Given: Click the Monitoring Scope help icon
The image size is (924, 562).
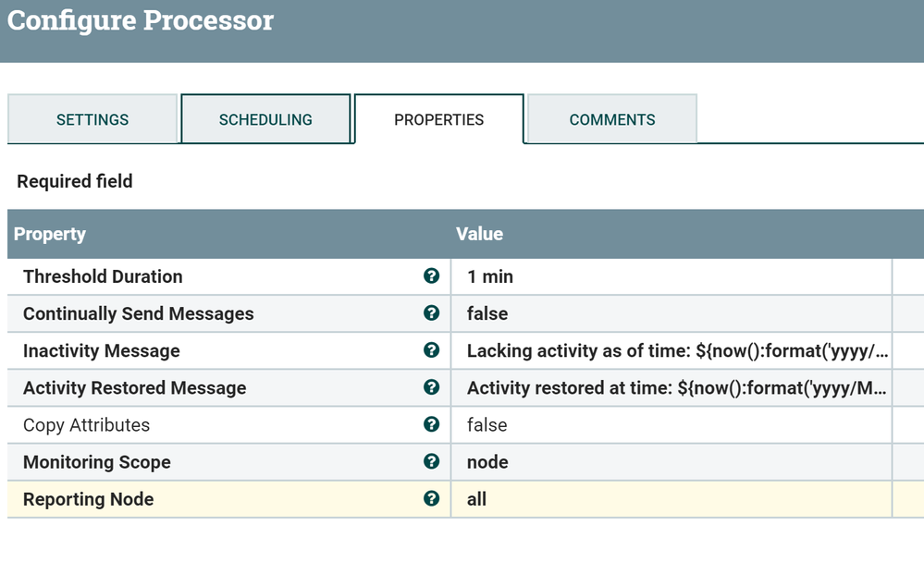Looking at the screenshot, I should [x=432, y=461].
